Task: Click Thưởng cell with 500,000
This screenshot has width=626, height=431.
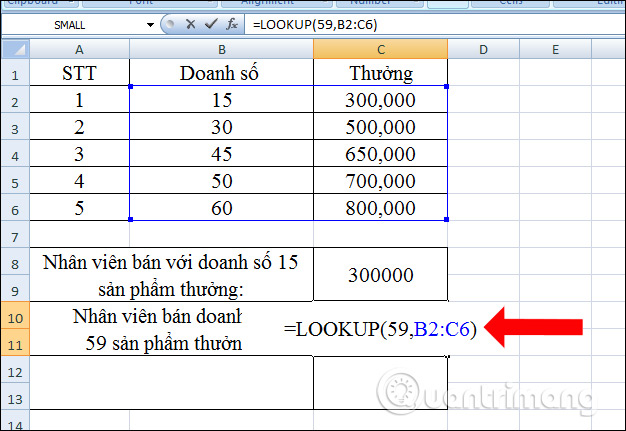Action: point(380,127)
